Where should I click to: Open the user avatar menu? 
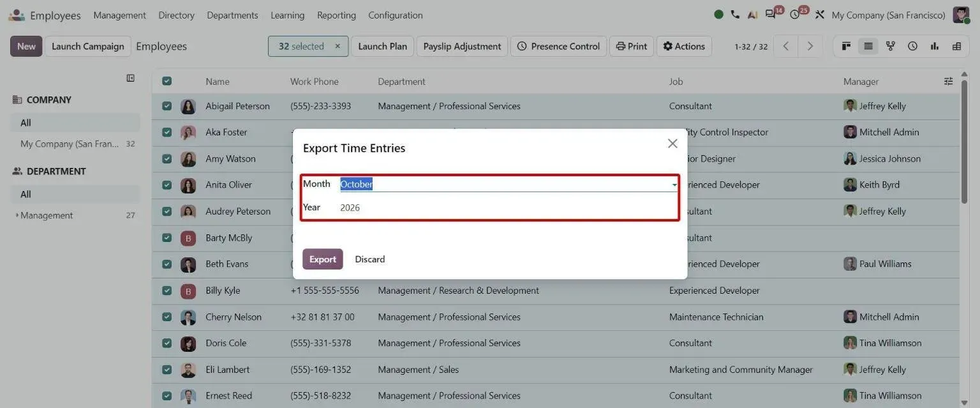click(961, 15)
